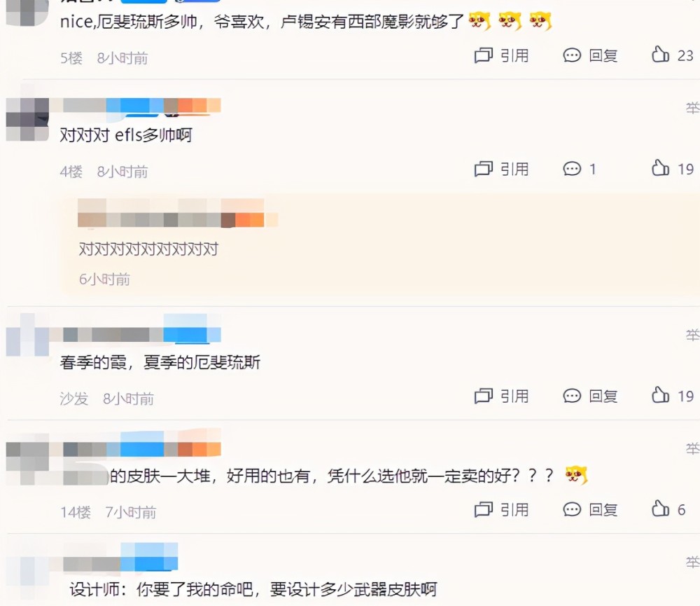Viewport: 700px width, 606px height.
Task: Open the username of the 14楼 commenter
Action: pyautogui.click(x=142, y=448)
